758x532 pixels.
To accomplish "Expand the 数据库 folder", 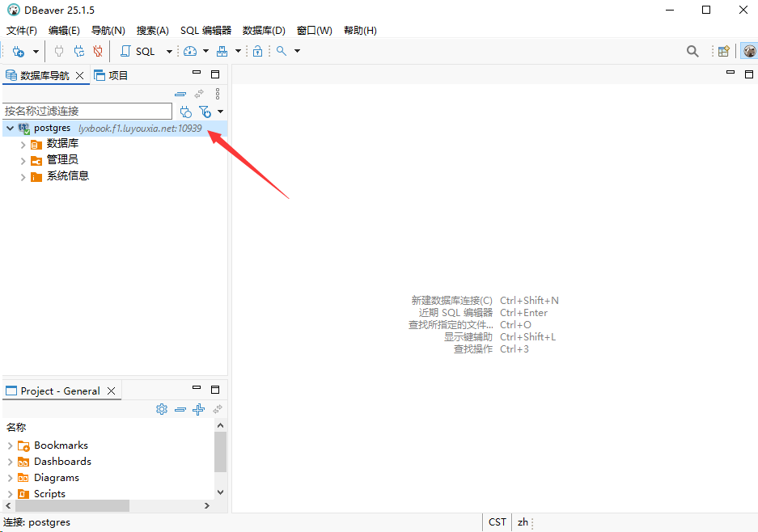I will [23, 145].
